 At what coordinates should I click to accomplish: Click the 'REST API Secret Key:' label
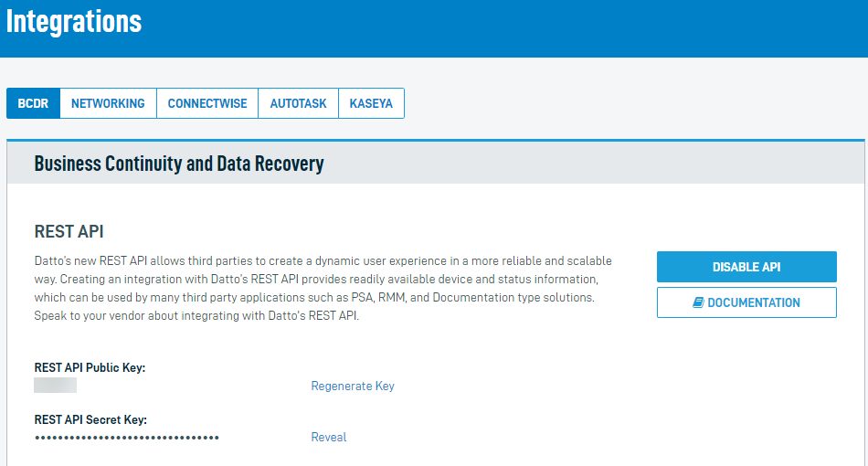click(x=90, y=419)
